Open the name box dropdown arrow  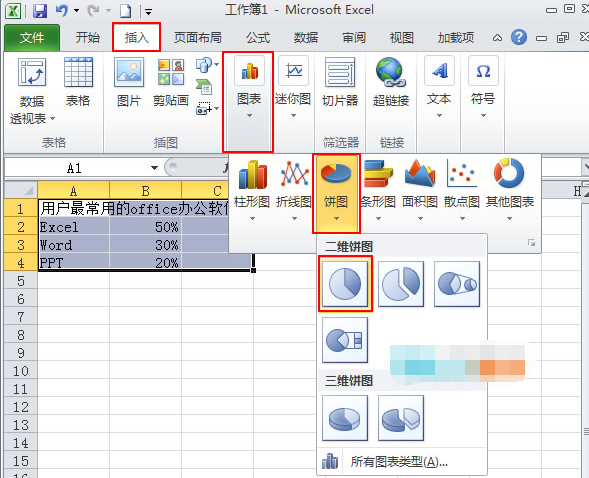pos(154,168)
